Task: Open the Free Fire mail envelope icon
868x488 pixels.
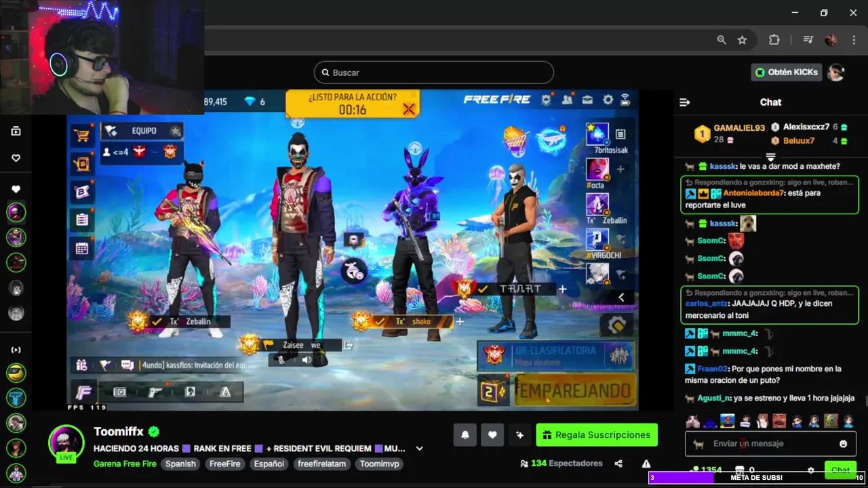Action: click(x=587, y=100)
